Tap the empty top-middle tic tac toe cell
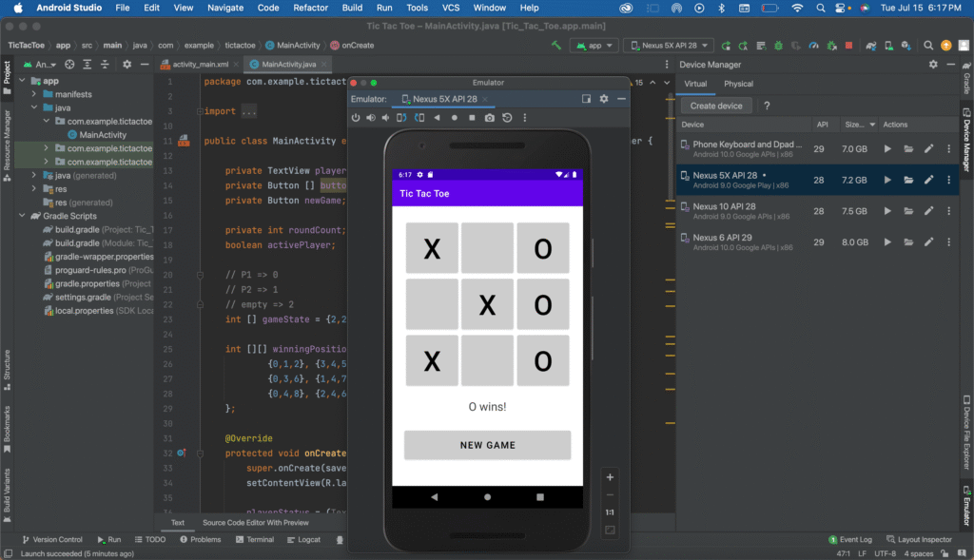Viewport: 974px width, 560px height. coord(487,249)
